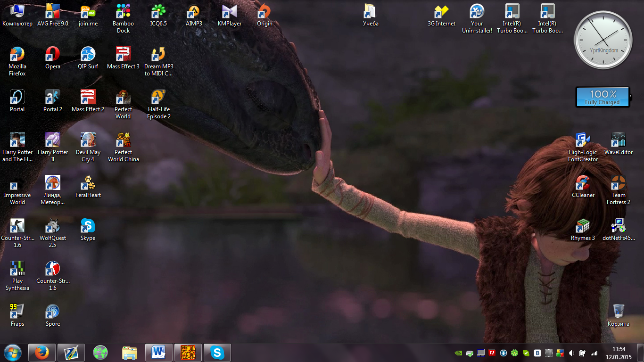Image resolution: width=644 pixels, height=362 pixels.
Task: Open WaveEditor desktop shortcut
Action: (618, 144)
